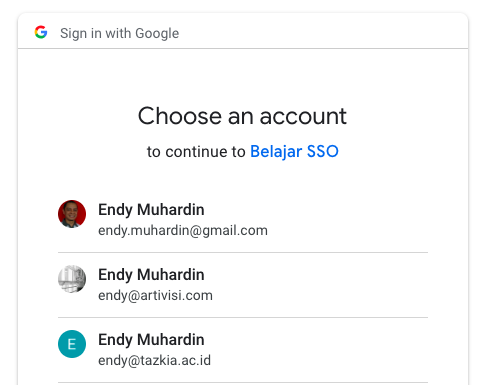Click empty space in the gmail account row
Viewport: 484px width, 385px height.
[x=347, y=220]
